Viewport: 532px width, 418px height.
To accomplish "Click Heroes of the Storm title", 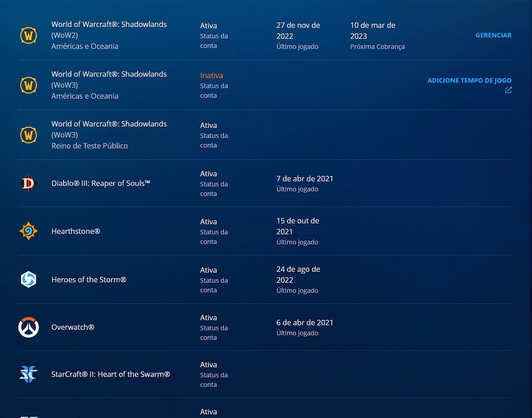I will [89, 280].
